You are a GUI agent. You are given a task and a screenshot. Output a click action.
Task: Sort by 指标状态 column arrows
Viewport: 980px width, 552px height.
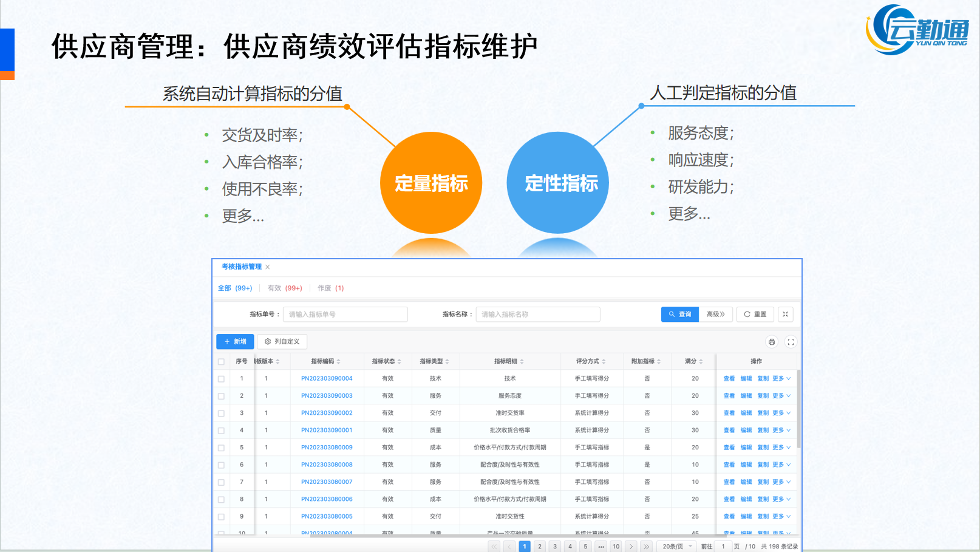[400, 361]
